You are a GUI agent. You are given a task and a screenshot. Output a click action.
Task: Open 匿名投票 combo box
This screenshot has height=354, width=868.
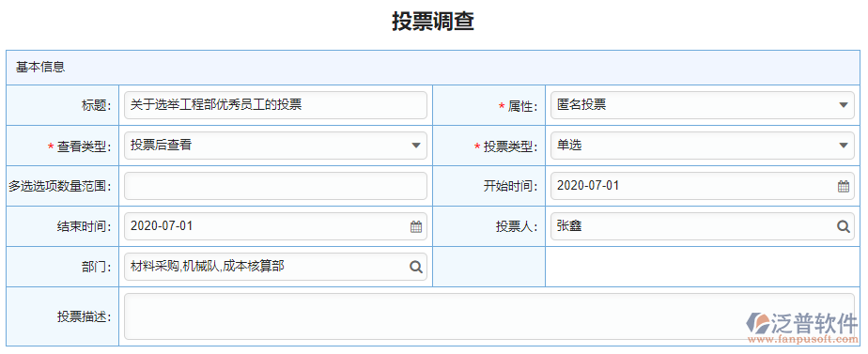point(703,105)
